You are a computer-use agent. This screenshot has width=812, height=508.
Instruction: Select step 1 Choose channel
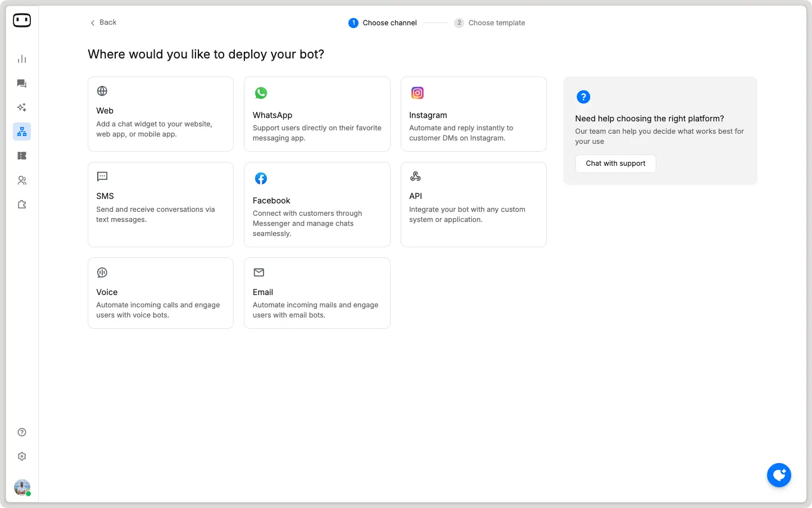[x=383, y=23]
